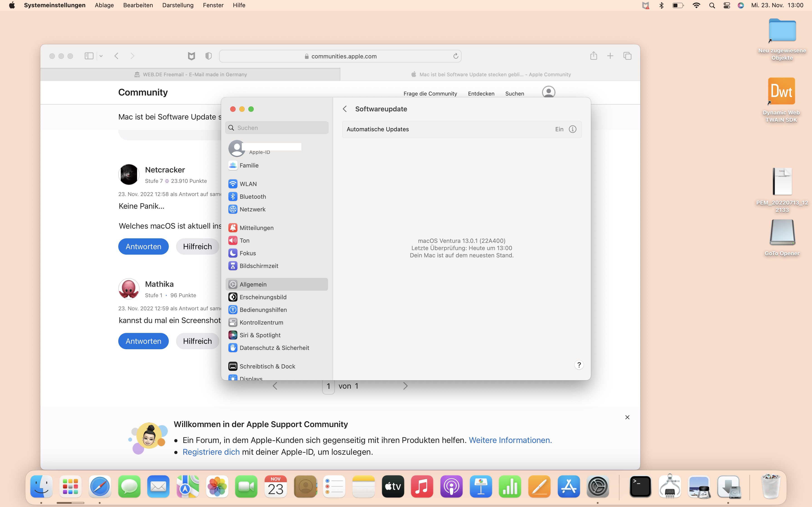Click the Suchen field in settings
The image size is (812, 507).
point(281,128)
